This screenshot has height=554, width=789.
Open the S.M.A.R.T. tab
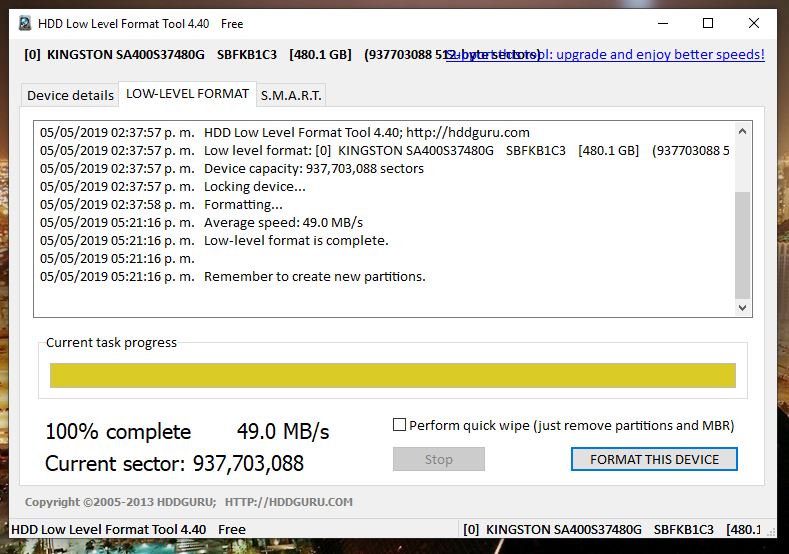point(291,96)
